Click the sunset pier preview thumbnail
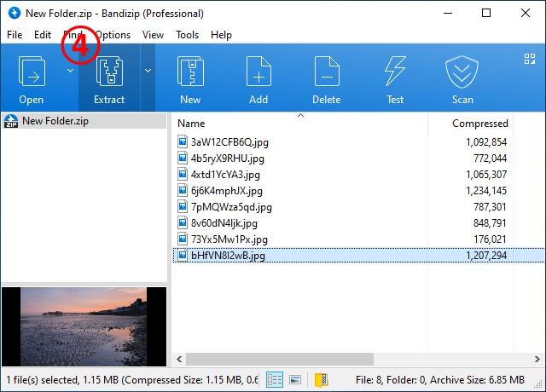 (84, 326)
